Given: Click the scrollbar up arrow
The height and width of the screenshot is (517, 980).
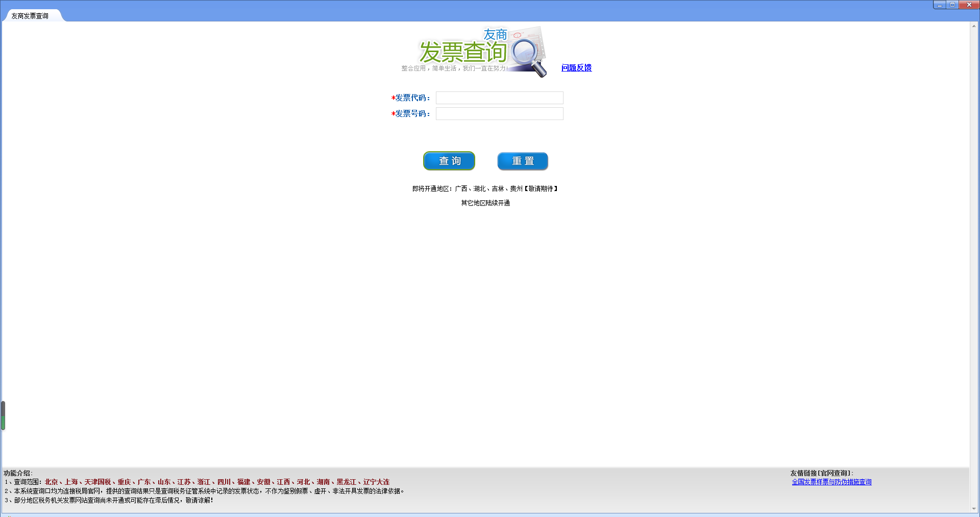Looking at the screenshot, I should (x=974, y=26).
